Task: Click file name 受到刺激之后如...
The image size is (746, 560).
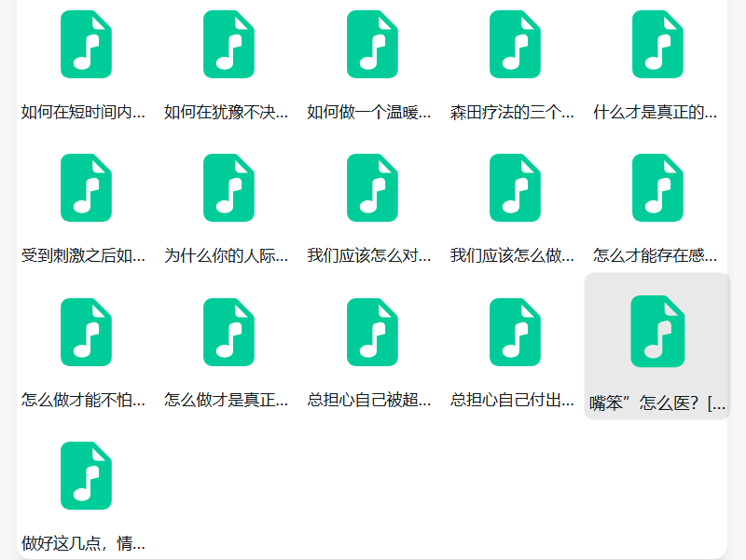Action: point(83,255)
